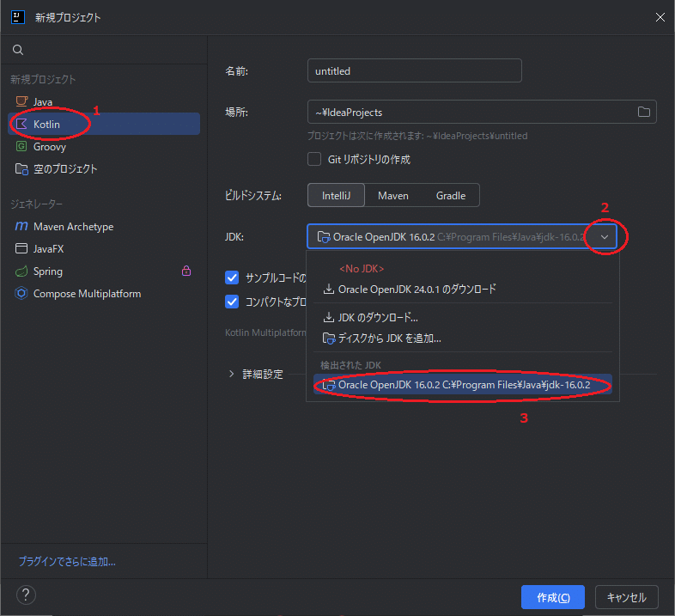
Task: Click the download icon for OpenJDK 24.0.1
Action: coord(329,289)
